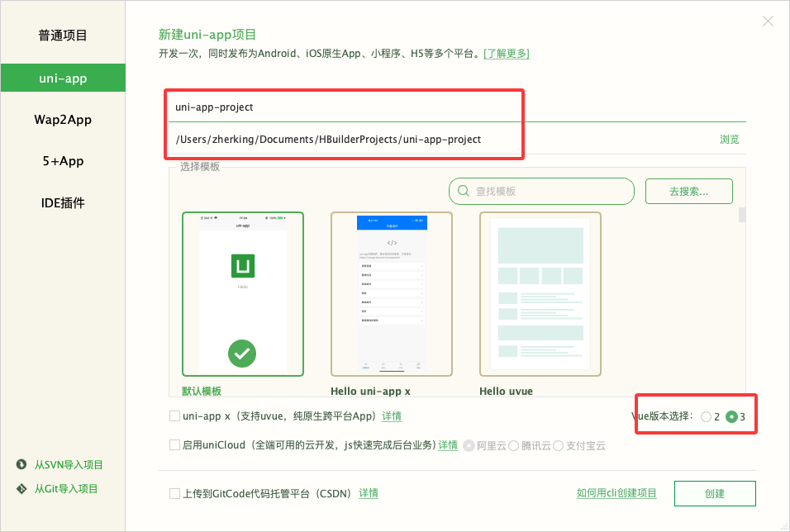Check upload to GitCode hosting platform
Viewport: 790px width, 532px height.
(x=174, y=493)
